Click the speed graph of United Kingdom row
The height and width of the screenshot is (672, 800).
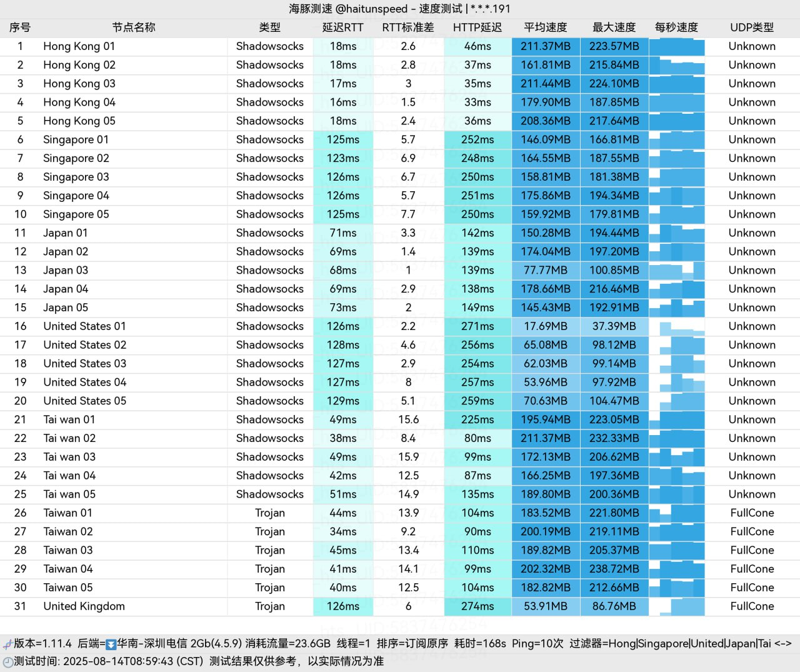676,606
